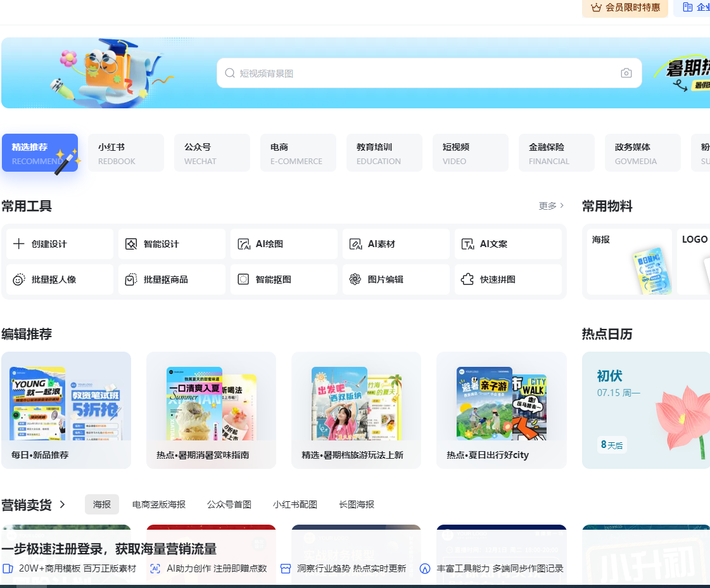Viewport: 710px width, 588px height.
Task: Click the 8天后 countdown label
Action: point(611,445)
